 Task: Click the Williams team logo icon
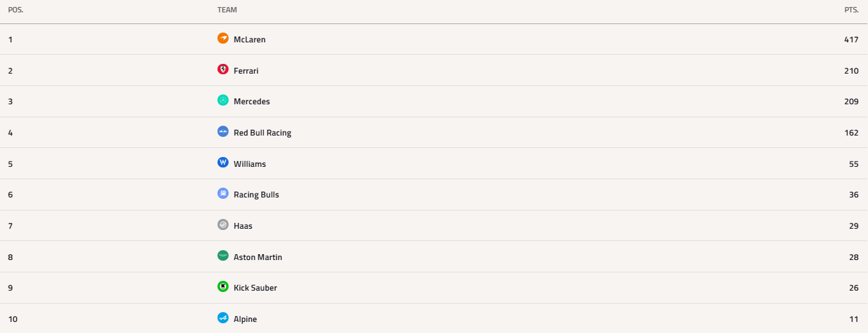[223, 163]
